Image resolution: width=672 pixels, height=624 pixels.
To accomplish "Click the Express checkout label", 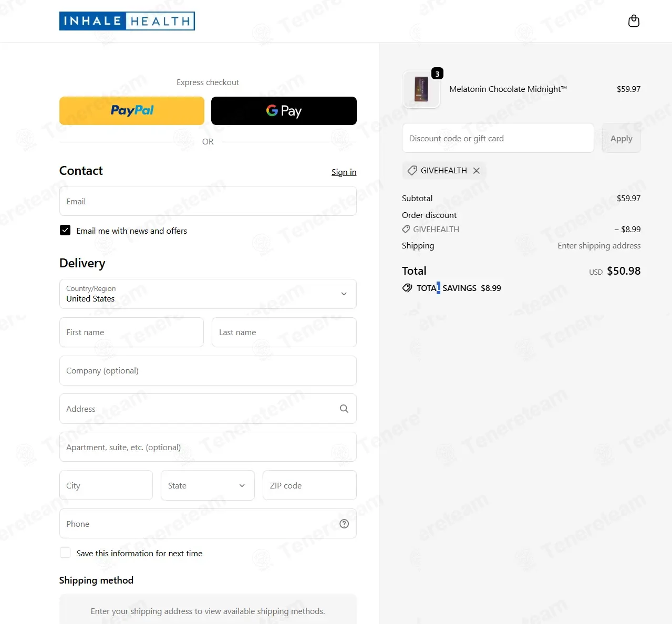I will [x=208, y=82].
